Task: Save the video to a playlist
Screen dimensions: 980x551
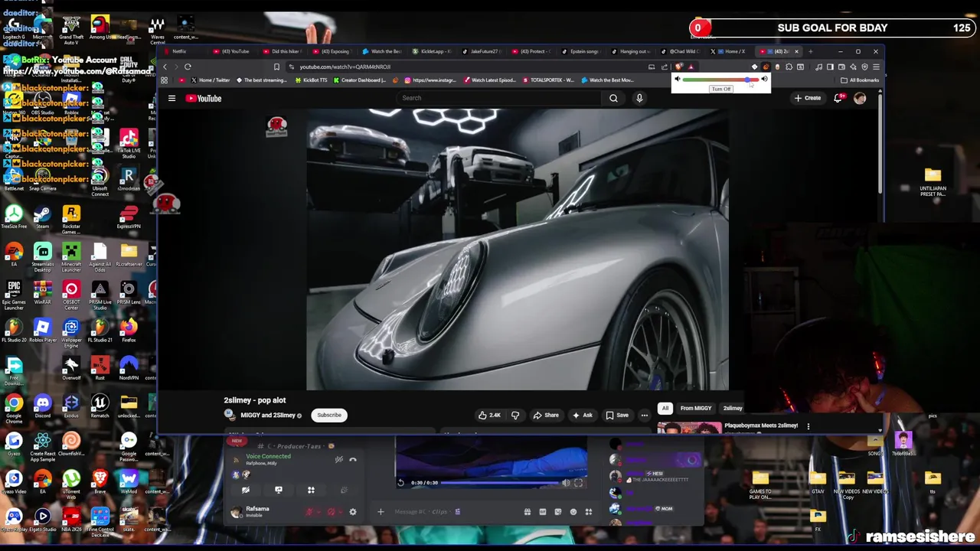Action: coord(617,416)
